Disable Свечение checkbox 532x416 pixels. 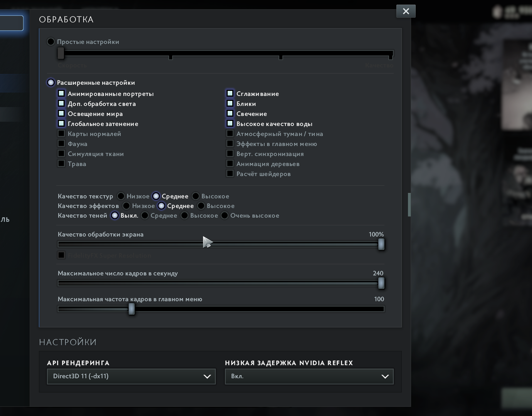230,113
